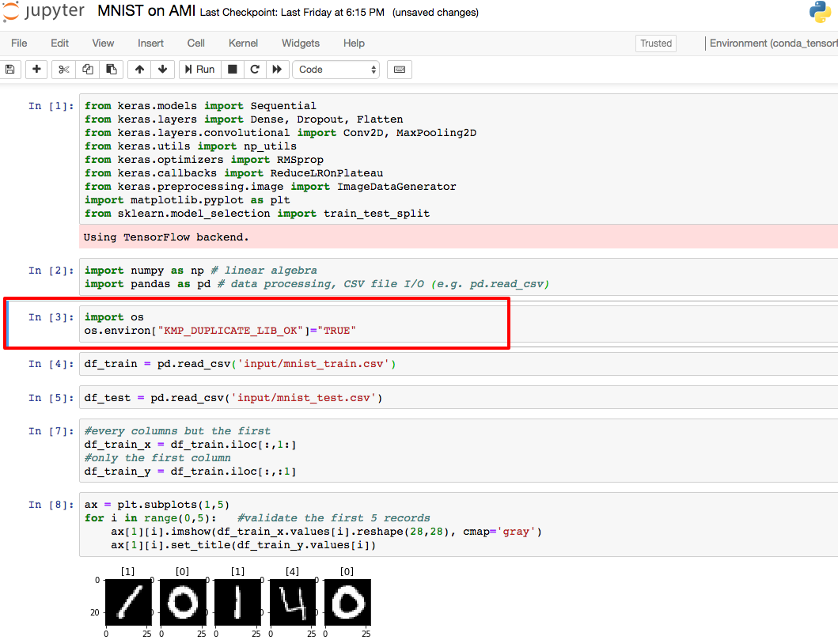Click the Trusted notebook status button

(655, 44)
